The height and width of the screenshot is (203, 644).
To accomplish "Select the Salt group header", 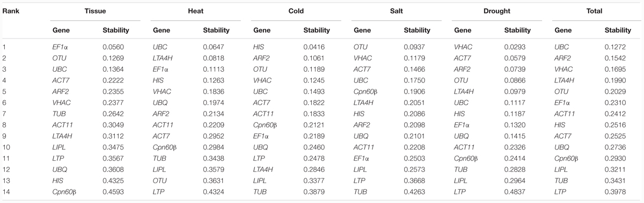I will (397, 11).
